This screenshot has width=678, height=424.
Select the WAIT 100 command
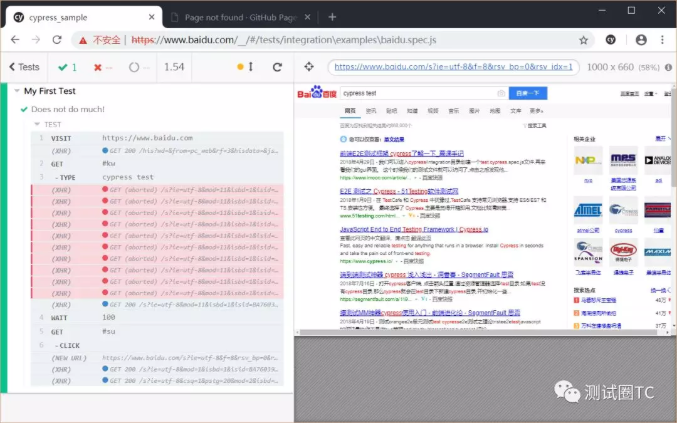point(157,317)
